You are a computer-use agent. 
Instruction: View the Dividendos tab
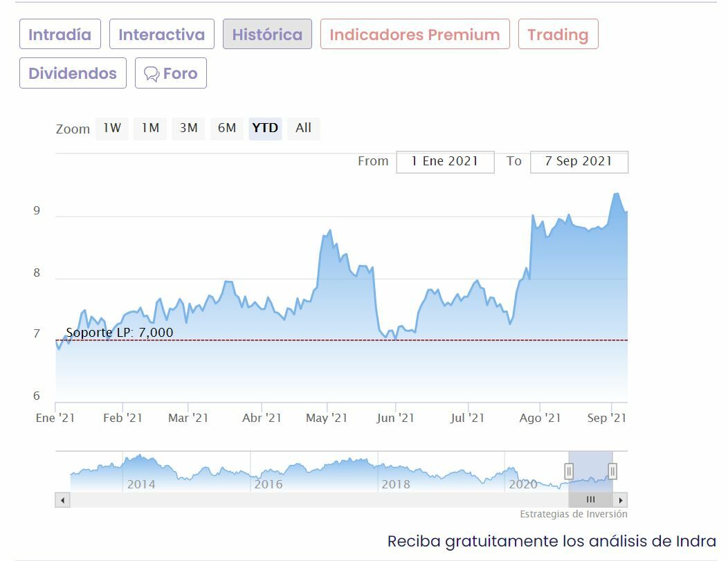tap(73, 73)
